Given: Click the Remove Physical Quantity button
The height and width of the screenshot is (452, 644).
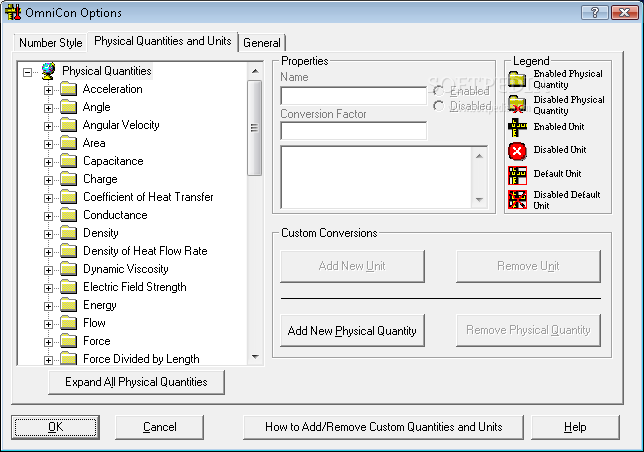Looking at the screenshot, I should click(528, 330).
